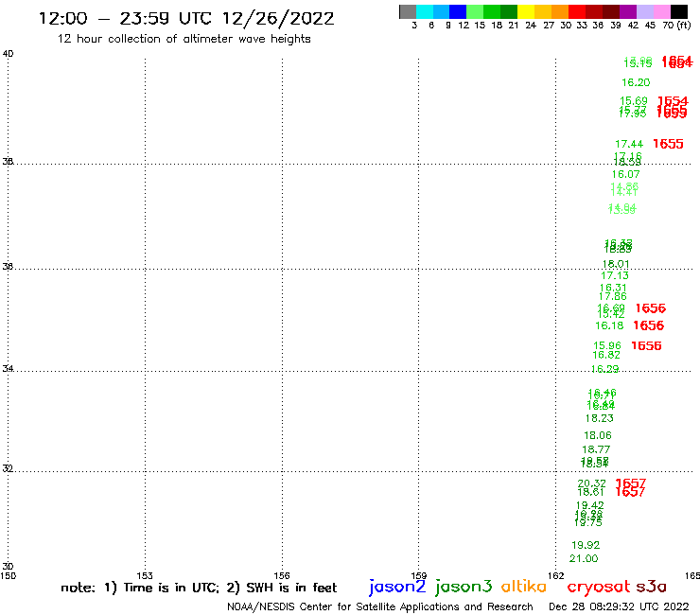Click the wave height value 21.00
The image size is (700, 615).
coord(584,559)
